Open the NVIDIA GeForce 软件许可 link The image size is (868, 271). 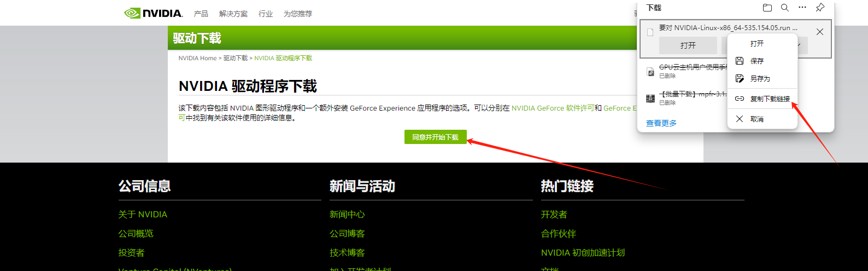coord(553,108)
